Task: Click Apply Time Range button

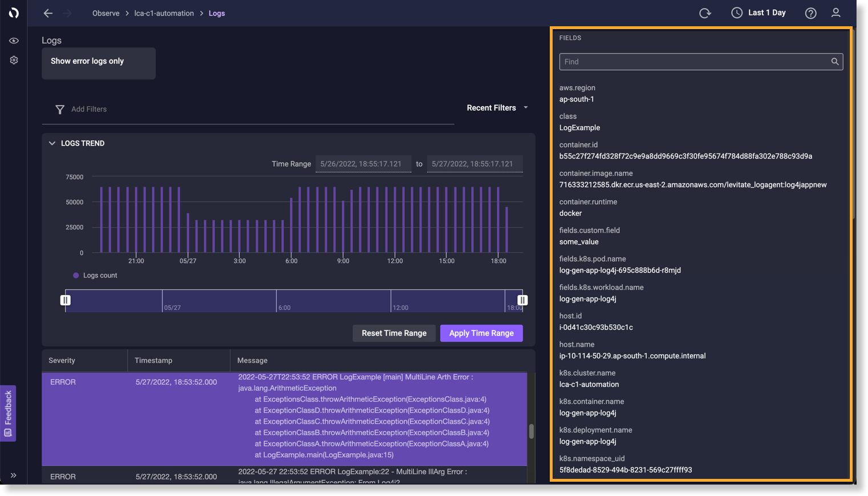Action: [x=481, y=333]
